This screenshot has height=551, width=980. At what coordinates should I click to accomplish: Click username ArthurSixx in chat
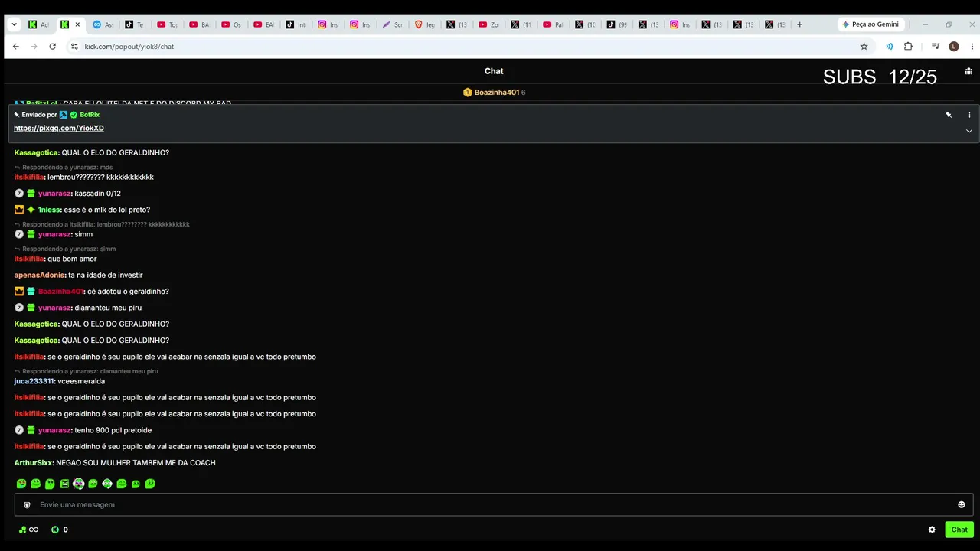[x=34, y=463]
